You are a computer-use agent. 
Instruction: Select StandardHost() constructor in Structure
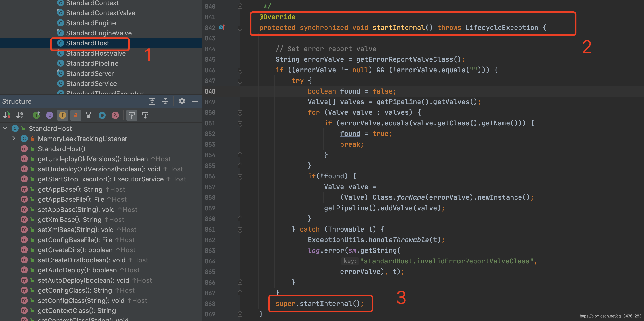(61, 149)
